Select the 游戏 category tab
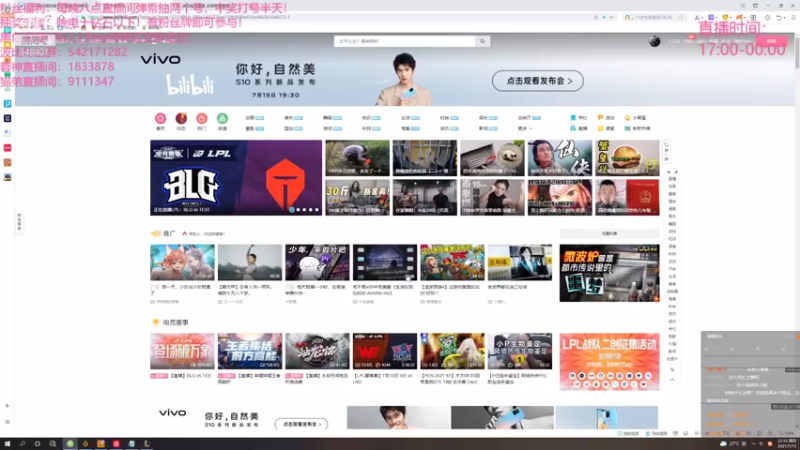 click(x=332, y=129)
